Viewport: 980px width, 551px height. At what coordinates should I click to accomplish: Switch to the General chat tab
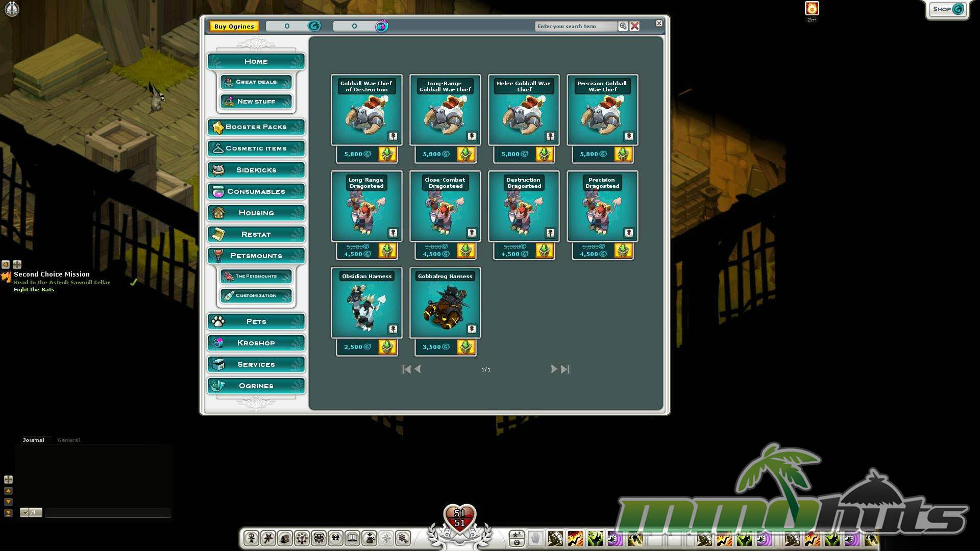click(x=68, y=440)
